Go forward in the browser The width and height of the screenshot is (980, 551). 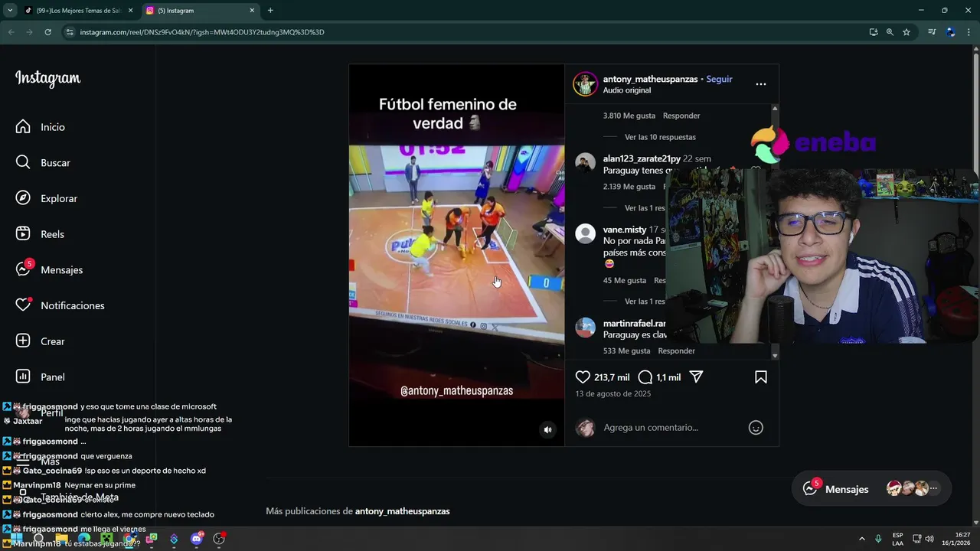point(29,32)
